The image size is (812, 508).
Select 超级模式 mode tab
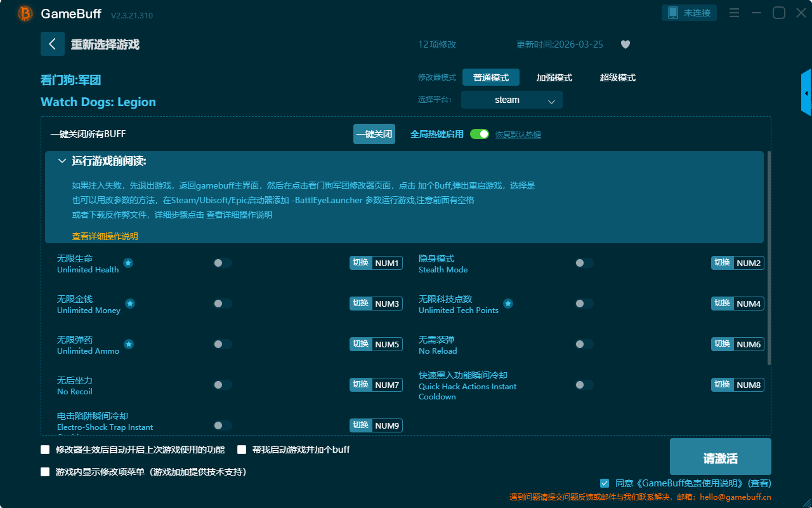click(617, 77)
